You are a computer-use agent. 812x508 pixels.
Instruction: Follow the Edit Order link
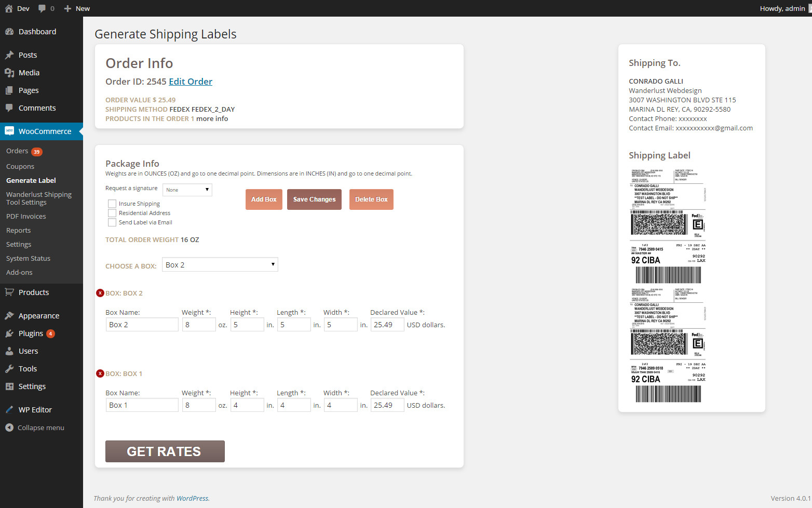191,82
